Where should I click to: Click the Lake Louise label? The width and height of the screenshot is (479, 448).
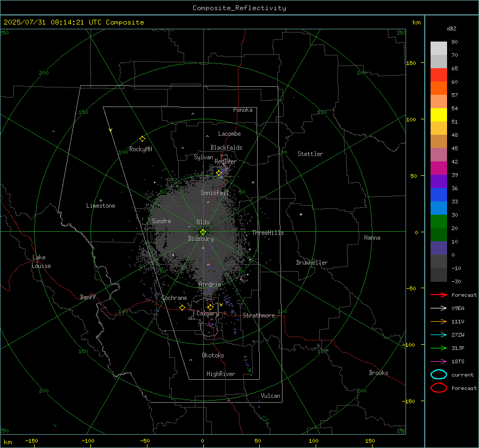(41, 262)
